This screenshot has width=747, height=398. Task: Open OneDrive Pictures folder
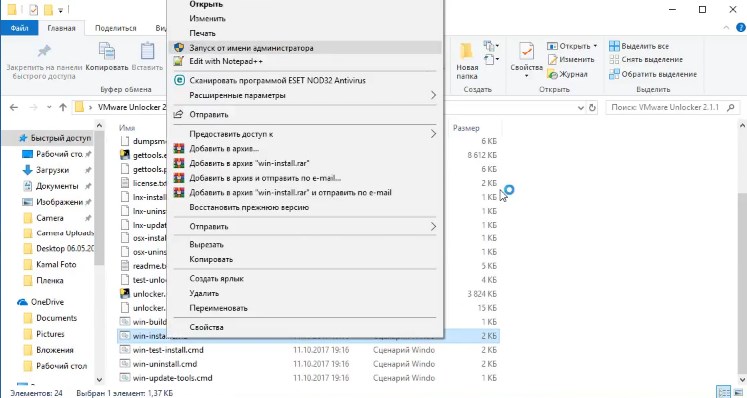pyautogui.click(x=50, y=334)
